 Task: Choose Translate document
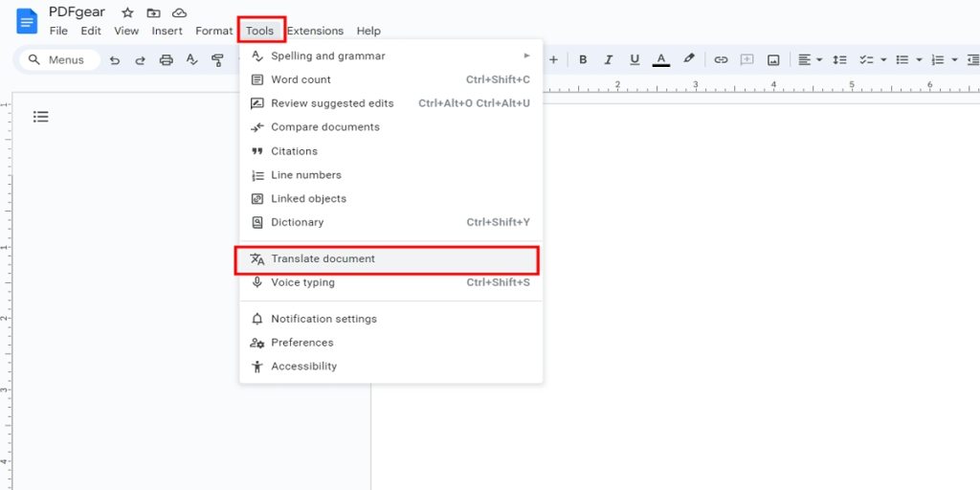(x=391, y=258)
